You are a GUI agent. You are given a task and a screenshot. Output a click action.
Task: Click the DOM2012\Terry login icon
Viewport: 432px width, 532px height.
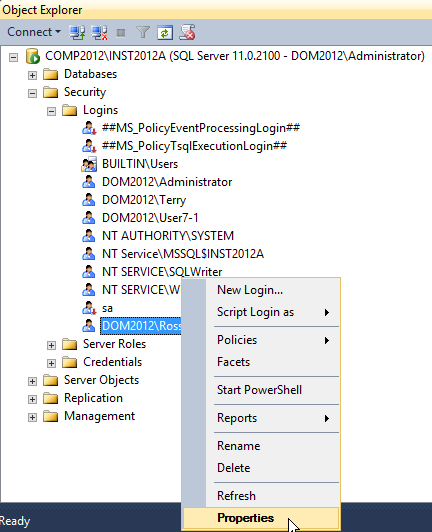tap(89, 200)
